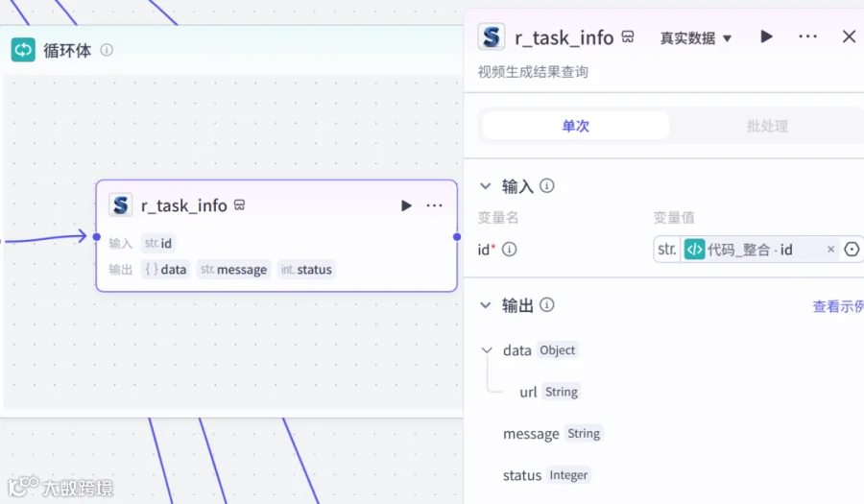Open the canvas node's more options menu
The height and width of the screenshot is (504, 864).
[434, 205]
